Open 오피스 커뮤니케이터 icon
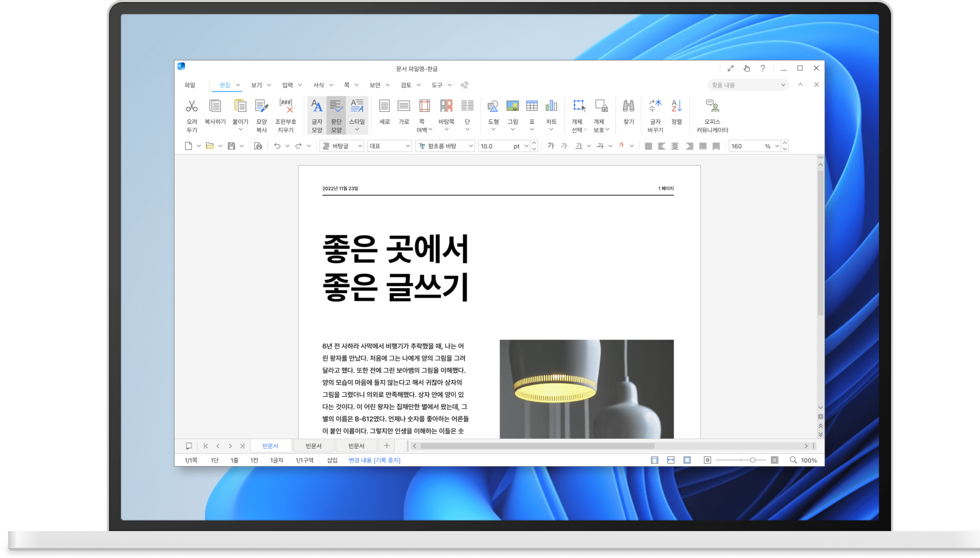Screen dimensions: 980x558 click(712, 106)
